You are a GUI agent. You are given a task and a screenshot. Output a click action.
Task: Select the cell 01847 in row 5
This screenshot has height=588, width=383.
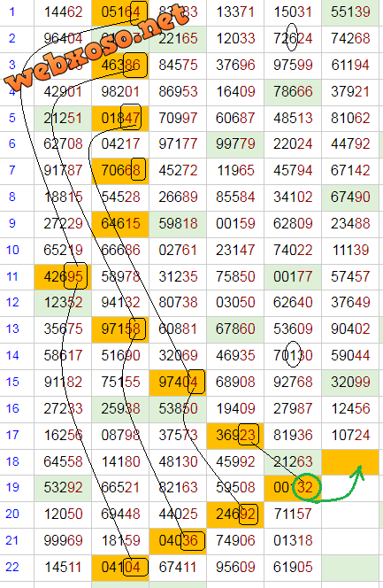coord(120,118)
